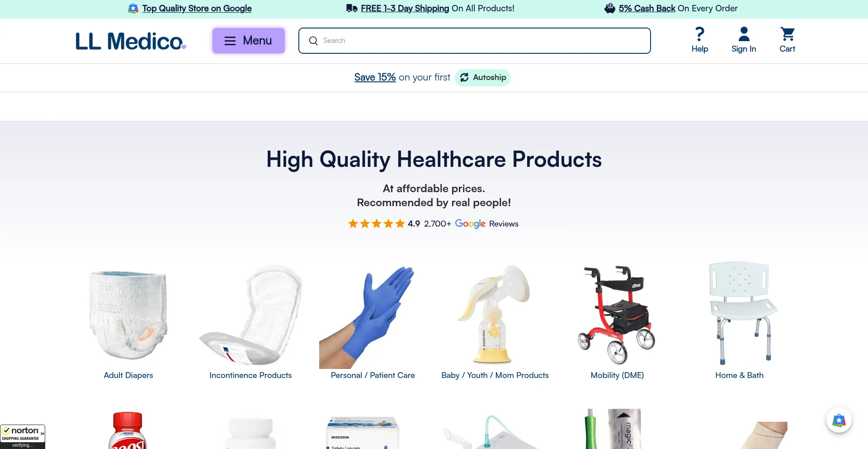The width and height of the screenshot is (868, 449).
Task: Open the shopping Cart icon
Action: [787, 34]
